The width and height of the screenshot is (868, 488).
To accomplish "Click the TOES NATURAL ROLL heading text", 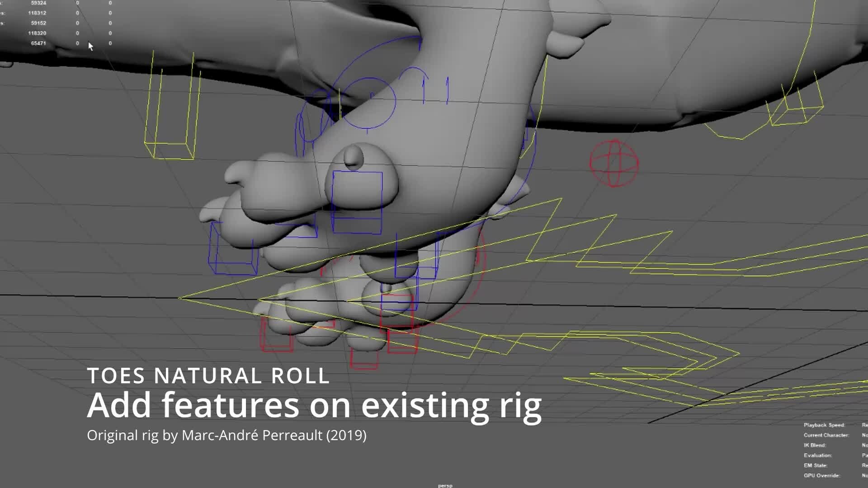I will (208, 376).
